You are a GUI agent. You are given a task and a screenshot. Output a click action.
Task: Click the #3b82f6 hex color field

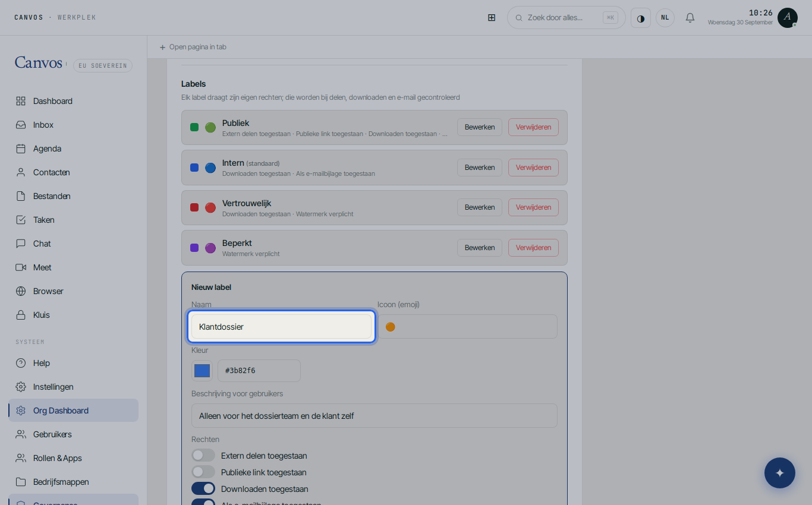click(259, 371)
